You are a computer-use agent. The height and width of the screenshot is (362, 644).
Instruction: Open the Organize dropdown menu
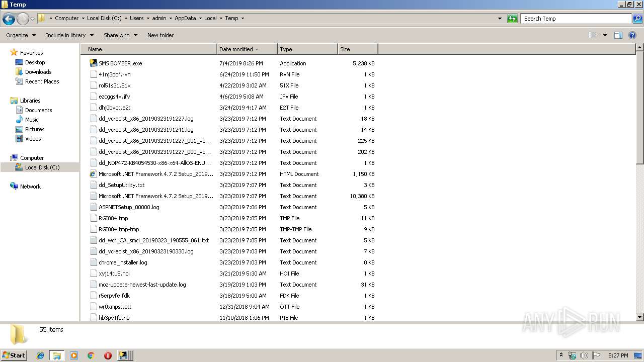coord(21,35)
